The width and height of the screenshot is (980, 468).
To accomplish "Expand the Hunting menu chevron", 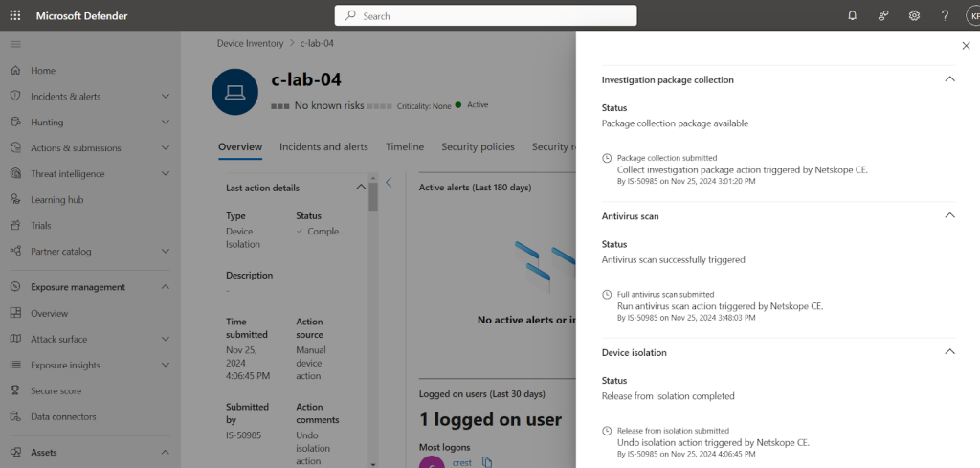I will coord(165,122).
